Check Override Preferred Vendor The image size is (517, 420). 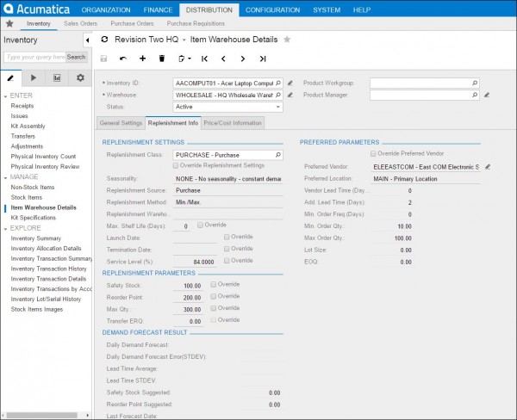pos(374,153)
